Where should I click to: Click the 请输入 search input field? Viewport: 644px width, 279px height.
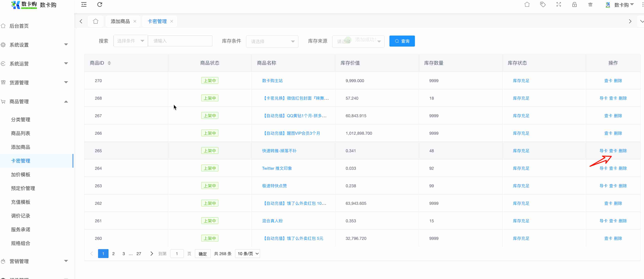180,41
